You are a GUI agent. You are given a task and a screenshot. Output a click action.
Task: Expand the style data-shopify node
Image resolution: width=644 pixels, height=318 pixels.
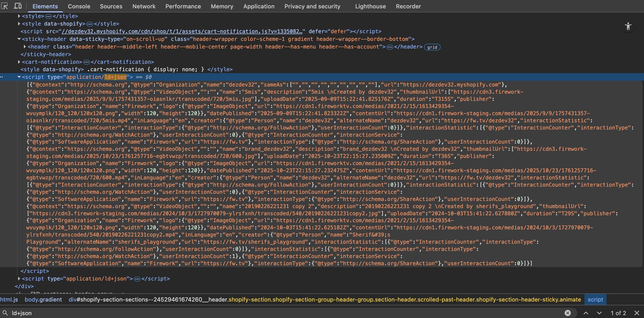tap(19, 24)
